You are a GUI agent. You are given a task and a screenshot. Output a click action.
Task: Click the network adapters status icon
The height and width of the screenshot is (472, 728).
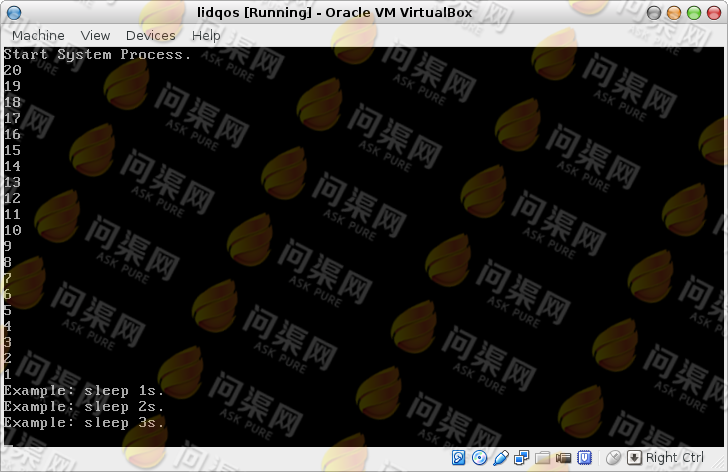(x=521, y=458)
